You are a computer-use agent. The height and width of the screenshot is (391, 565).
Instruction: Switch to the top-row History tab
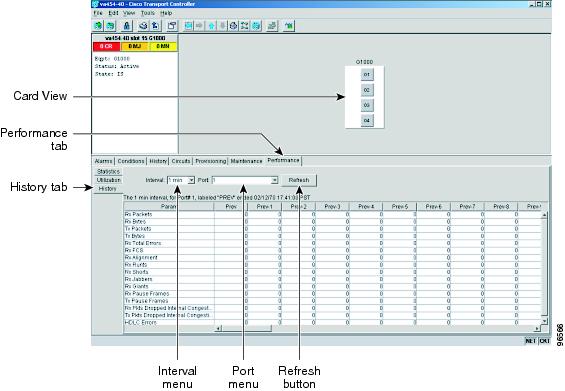click(158, 161)
